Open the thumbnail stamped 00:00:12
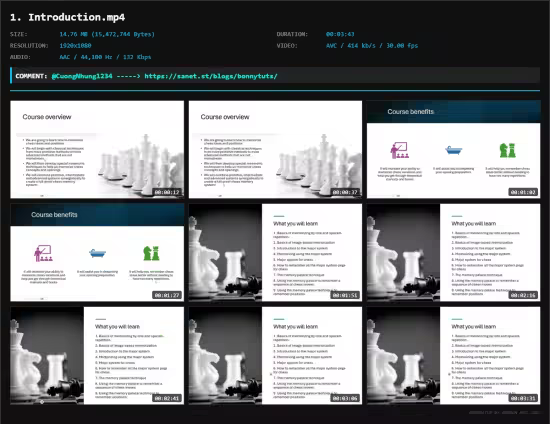The height and width of the screenshot is (424, 550). [97, 149]
